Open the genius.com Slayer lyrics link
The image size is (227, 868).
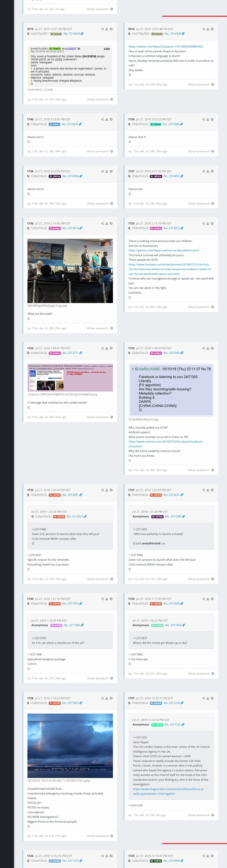pos(164,250)
